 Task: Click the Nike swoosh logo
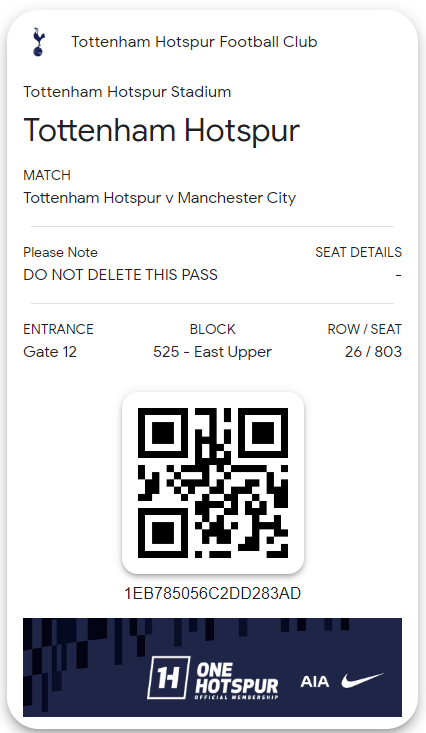362,681
